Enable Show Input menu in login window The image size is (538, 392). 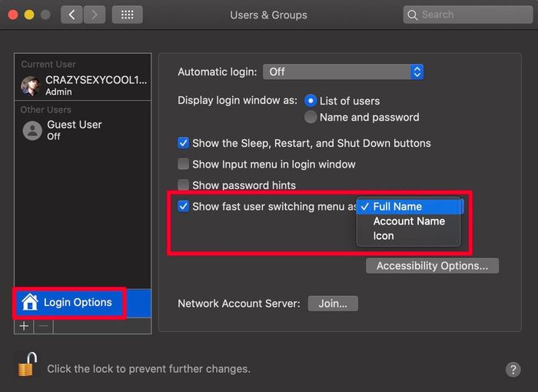point(183,164)
